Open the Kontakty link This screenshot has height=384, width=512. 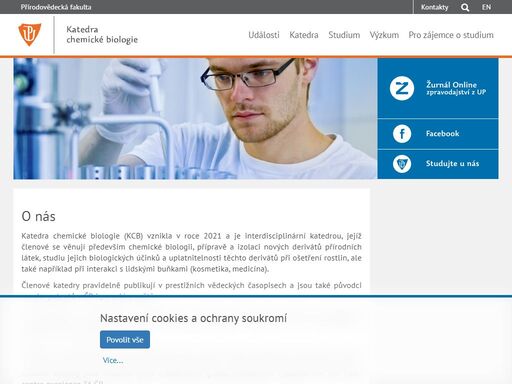[x=434, y=7]
